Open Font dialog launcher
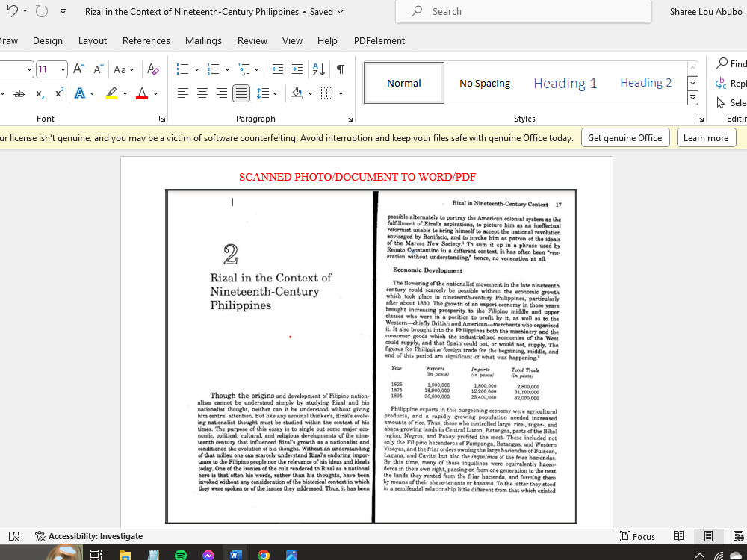 pos(162,119)
